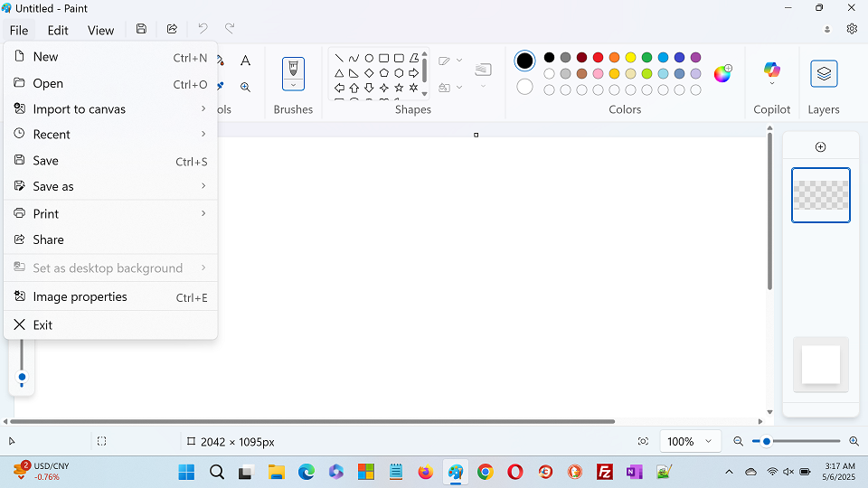Image resolution: width=868 pixels, height=488 pixels.
Task: Choose Image properties from File menu
Action: [80, 296]
